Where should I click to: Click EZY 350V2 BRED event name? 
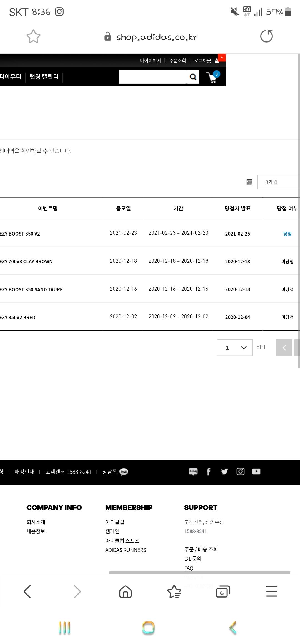pos(18,317)
